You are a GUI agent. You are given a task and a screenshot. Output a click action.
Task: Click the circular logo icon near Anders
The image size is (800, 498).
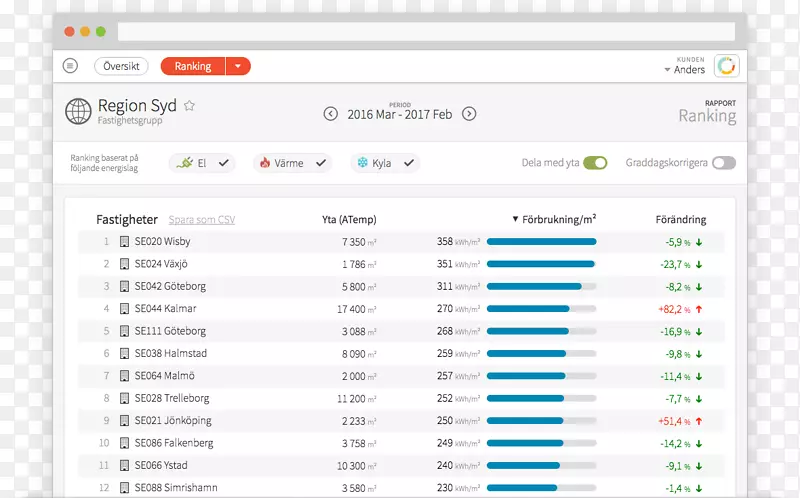(727, 66)
